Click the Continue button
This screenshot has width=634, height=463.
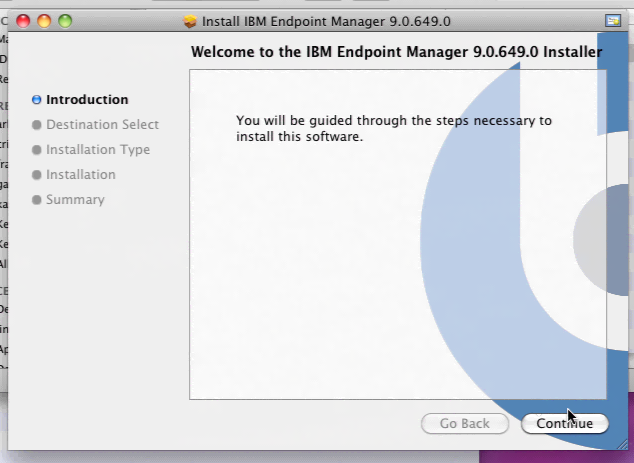click(564, 423)
